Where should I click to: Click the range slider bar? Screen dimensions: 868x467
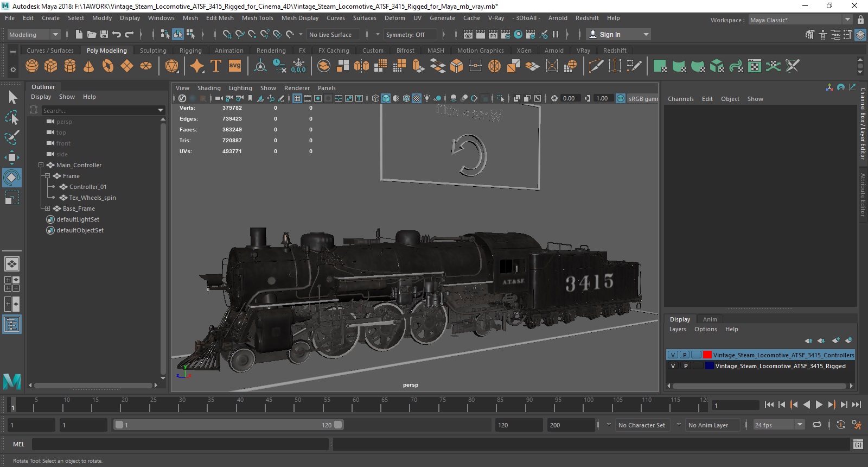pyautogui.click(x=228, y=425)
